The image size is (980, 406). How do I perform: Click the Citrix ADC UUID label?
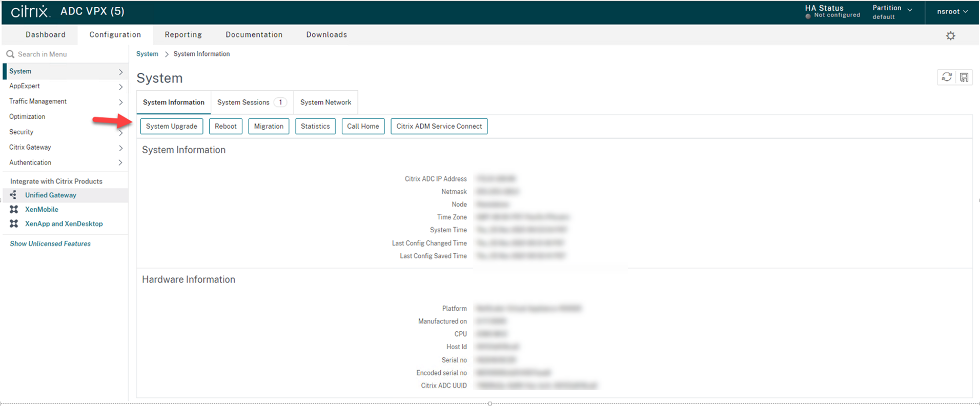coord(444,385)
